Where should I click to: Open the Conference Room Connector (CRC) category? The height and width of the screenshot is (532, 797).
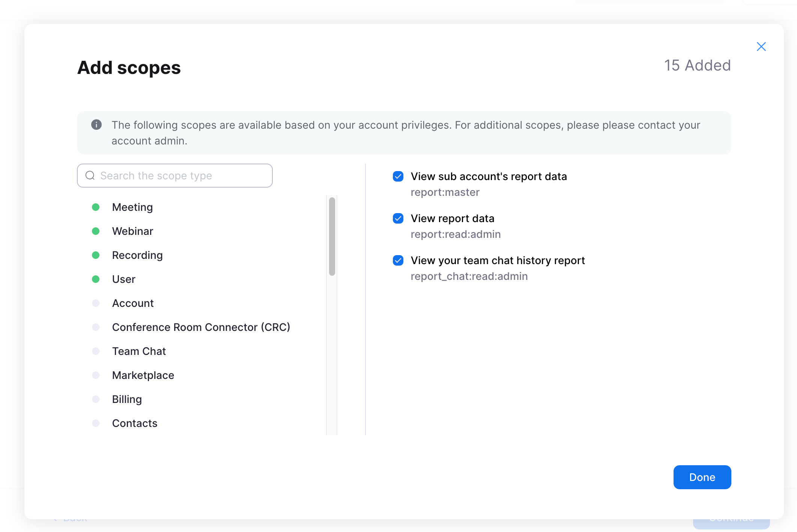point(201,327)
